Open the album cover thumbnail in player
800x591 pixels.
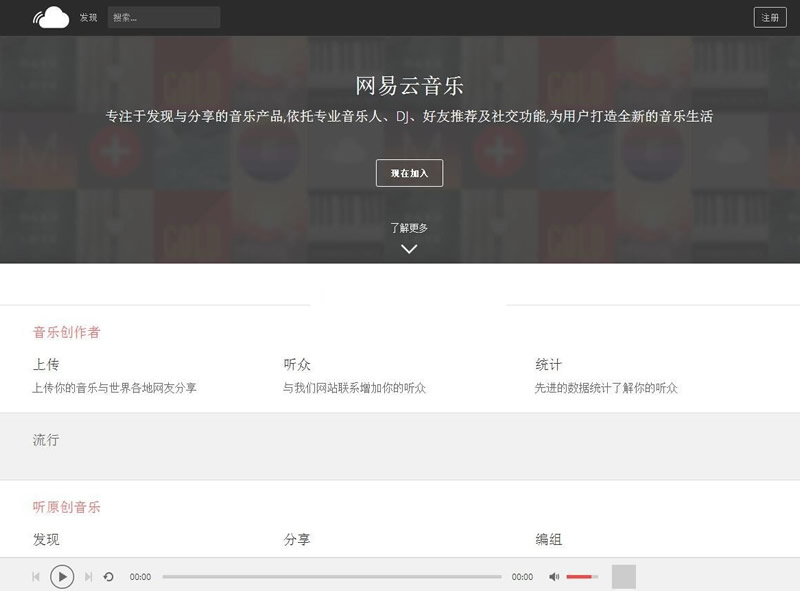click(624, 577)
